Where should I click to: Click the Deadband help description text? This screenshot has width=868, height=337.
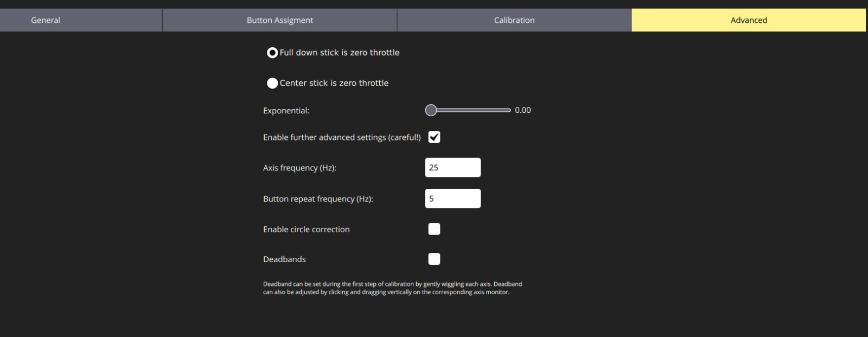[392, 288]
